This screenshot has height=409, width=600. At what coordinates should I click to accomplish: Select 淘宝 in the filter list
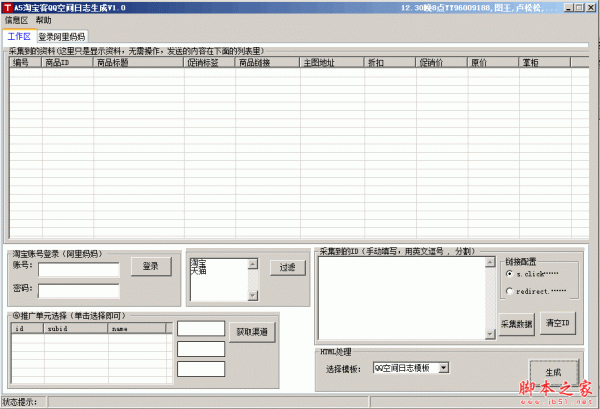tap(198, 263)
